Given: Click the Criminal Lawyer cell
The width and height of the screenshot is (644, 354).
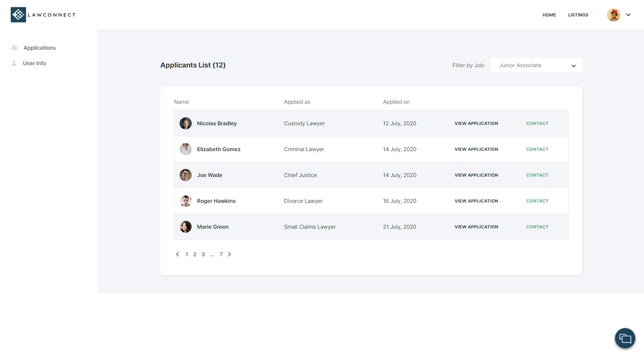Looking at the screenshot, I should [x=304, y=149].
